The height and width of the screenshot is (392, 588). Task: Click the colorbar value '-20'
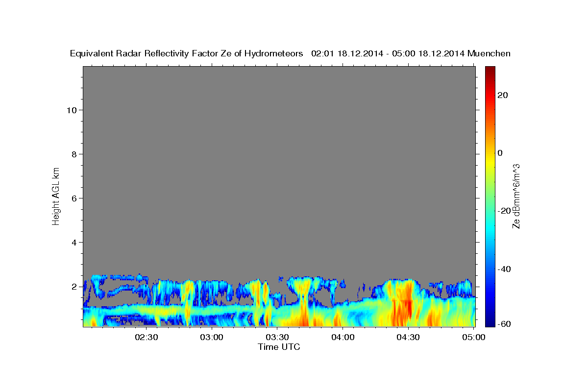point(504,211)
